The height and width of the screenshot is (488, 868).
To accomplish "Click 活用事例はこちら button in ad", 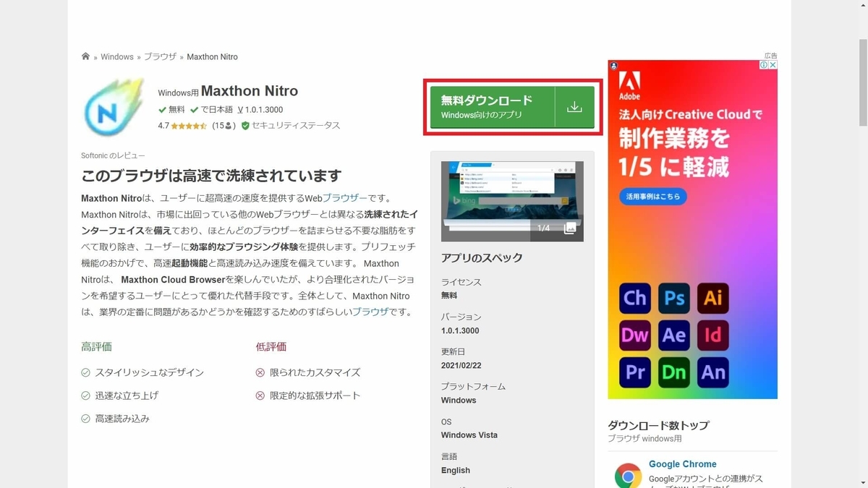I will (653, 196).
